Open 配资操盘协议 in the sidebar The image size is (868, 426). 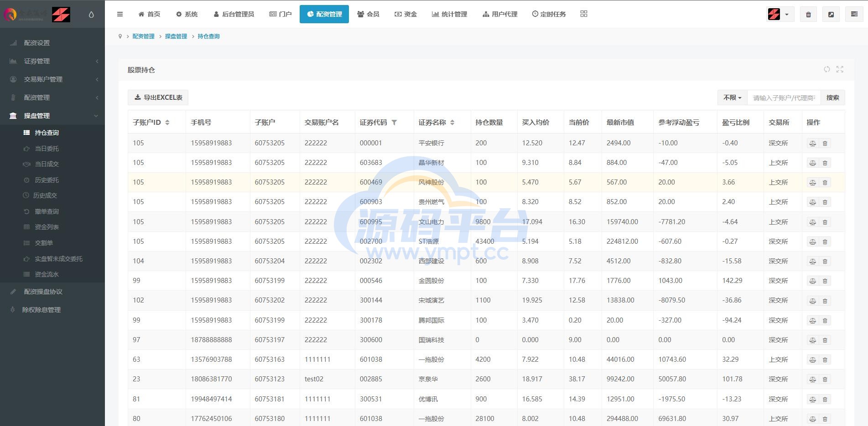[52, 292]
